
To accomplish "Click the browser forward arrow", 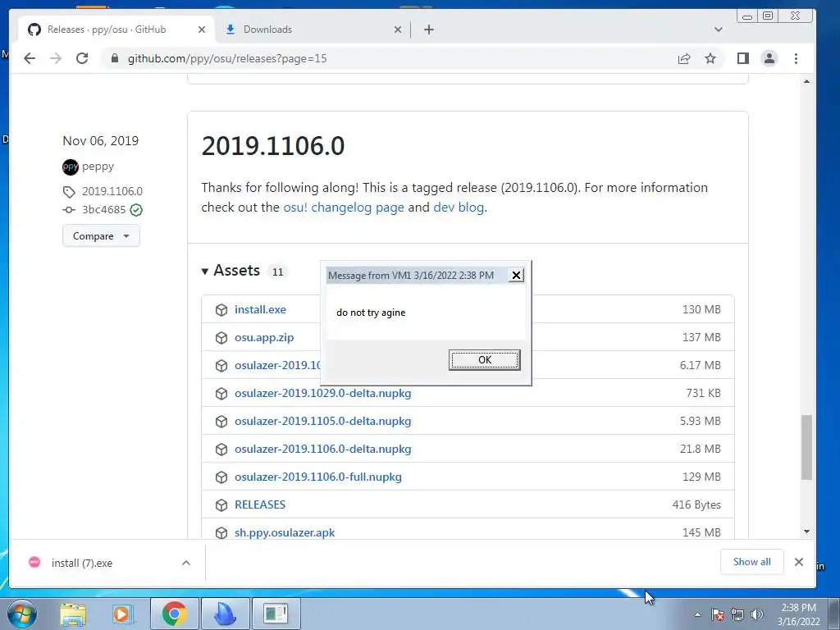I will 56,58.
